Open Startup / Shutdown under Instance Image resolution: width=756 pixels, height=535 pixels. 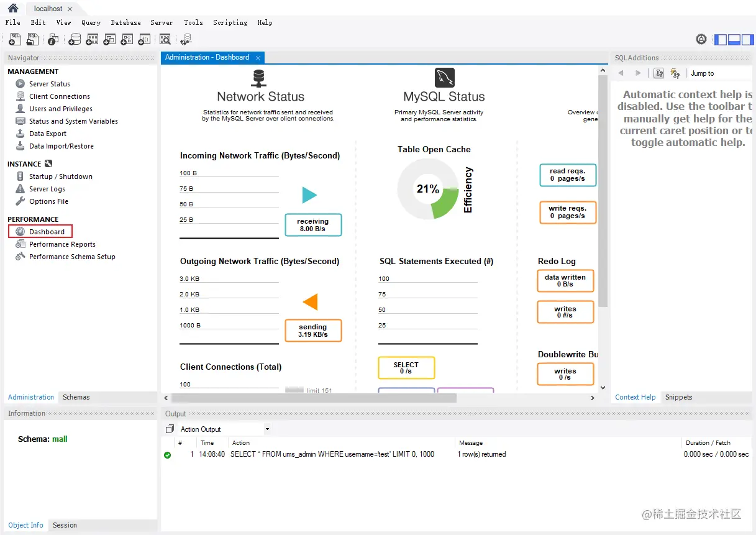pyautogui.click(x=61, y=176)
